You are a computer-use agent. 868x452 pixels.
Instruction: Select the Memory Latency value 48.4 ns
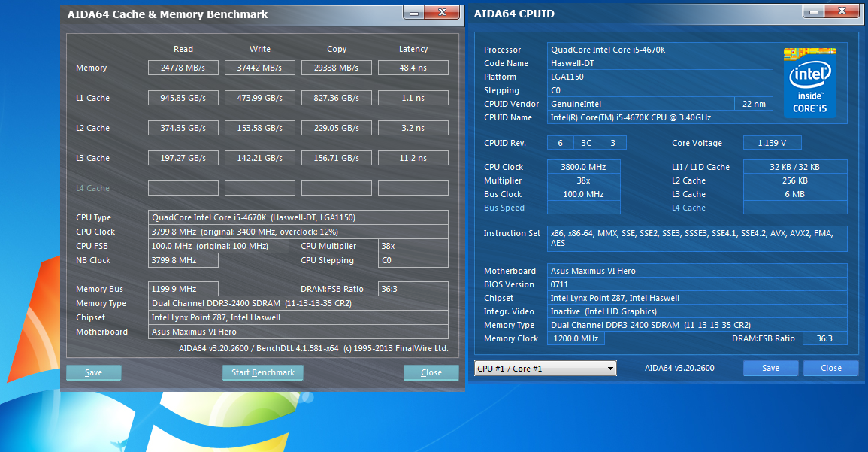point(413,68)
